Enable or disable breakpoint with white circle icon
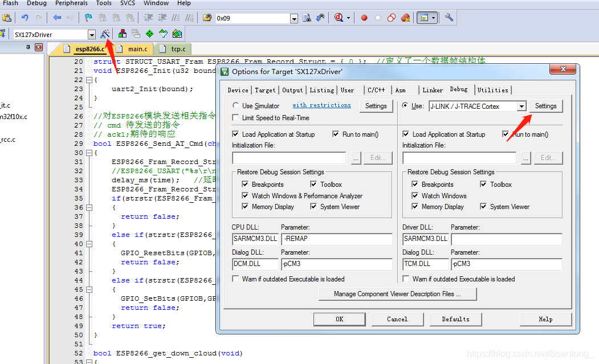 378,18
